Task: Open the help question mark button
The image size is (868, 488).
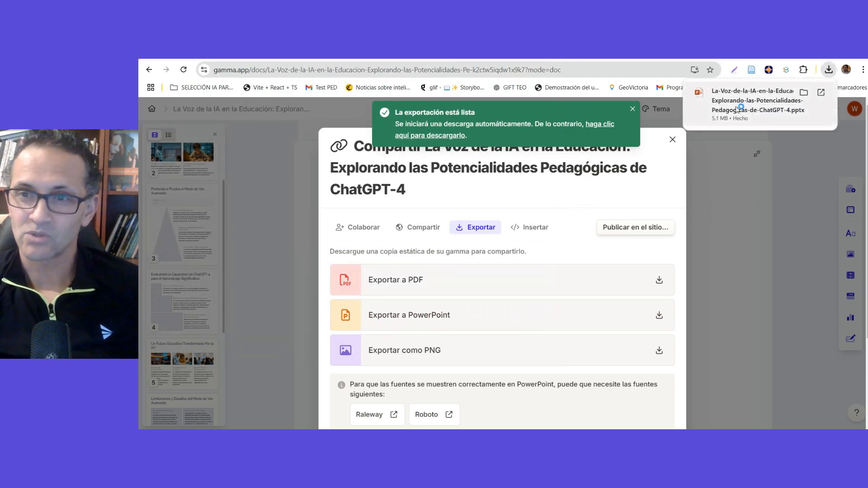Action: coord(856,413)
